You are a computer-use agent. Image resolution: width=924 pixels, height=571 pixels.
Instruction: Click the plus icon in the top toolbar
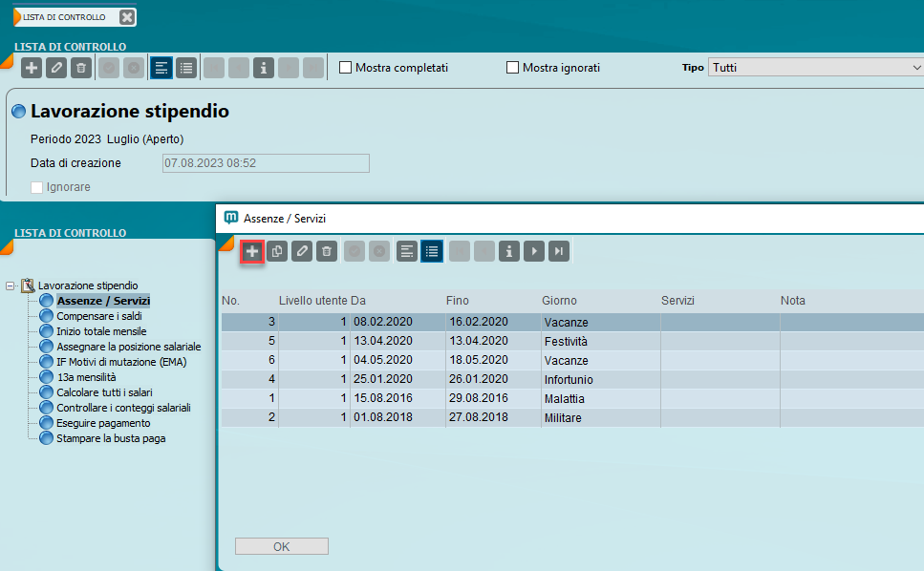[32, 68]
